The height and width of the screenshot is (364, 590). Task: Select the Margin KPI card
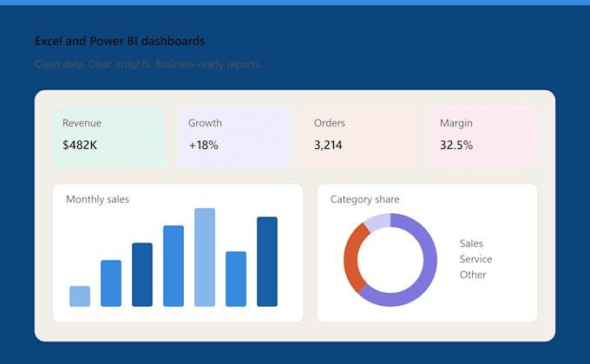coord(483,138)
